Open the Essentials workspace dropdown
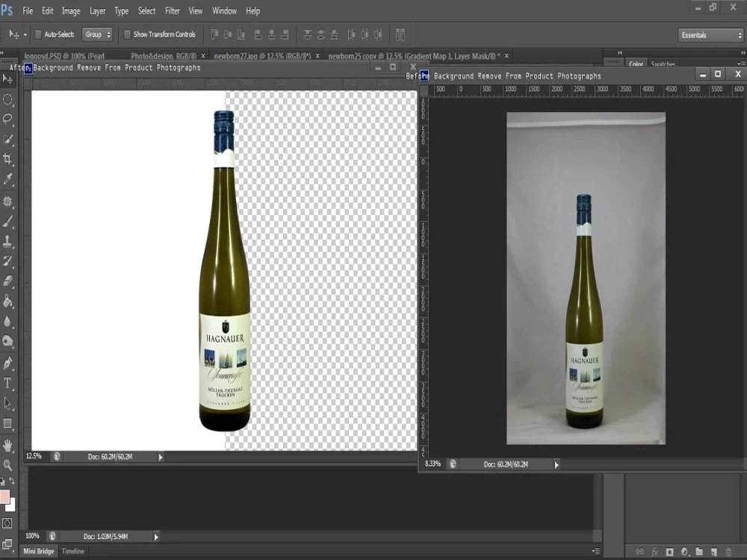 pyautogui.click(x=710, y=35)
